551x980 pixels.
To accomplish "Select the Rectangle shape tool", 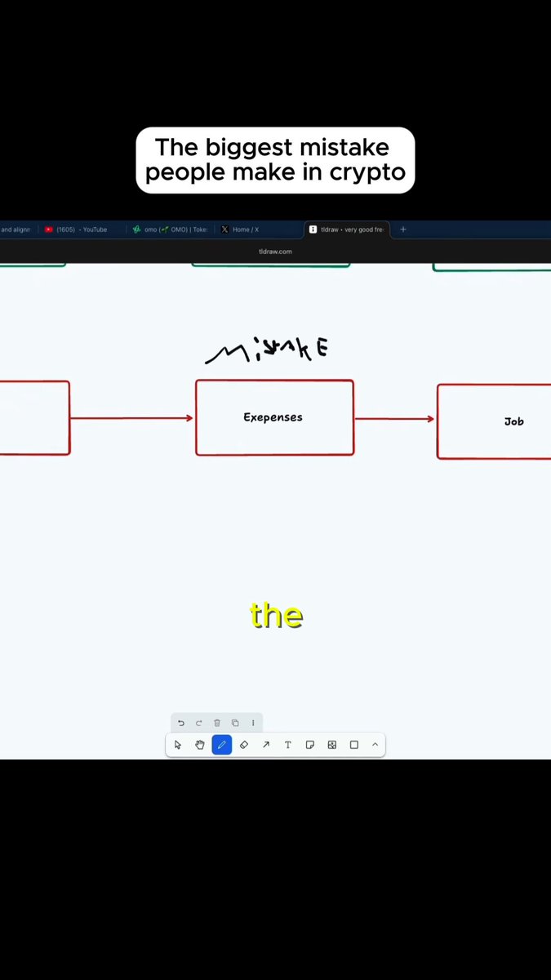I will point(354,745).
